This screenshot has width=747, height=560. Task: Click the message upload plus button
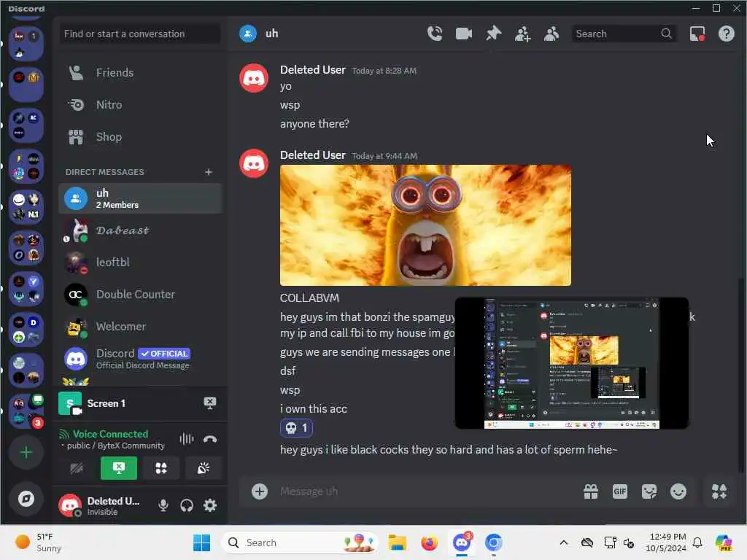pyautogui.click(x=260, y=491)
